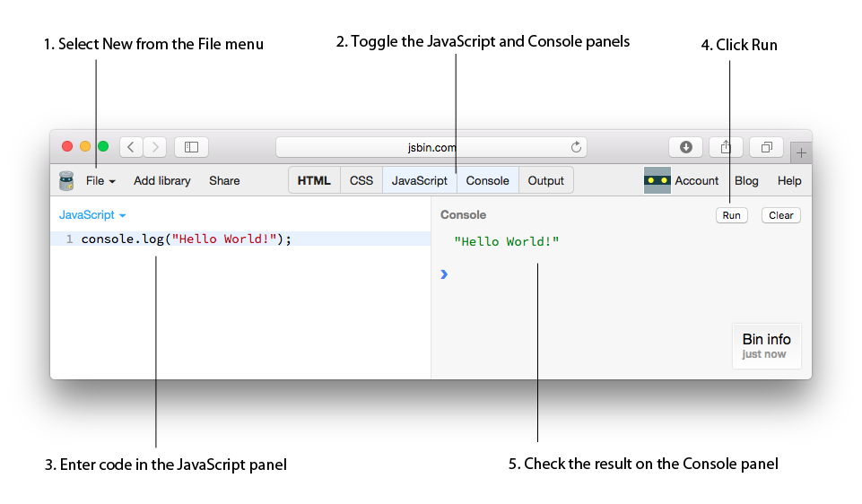Open a new Safari tab
This screenshot has width=862, height=504.
[x=801, y=153]
